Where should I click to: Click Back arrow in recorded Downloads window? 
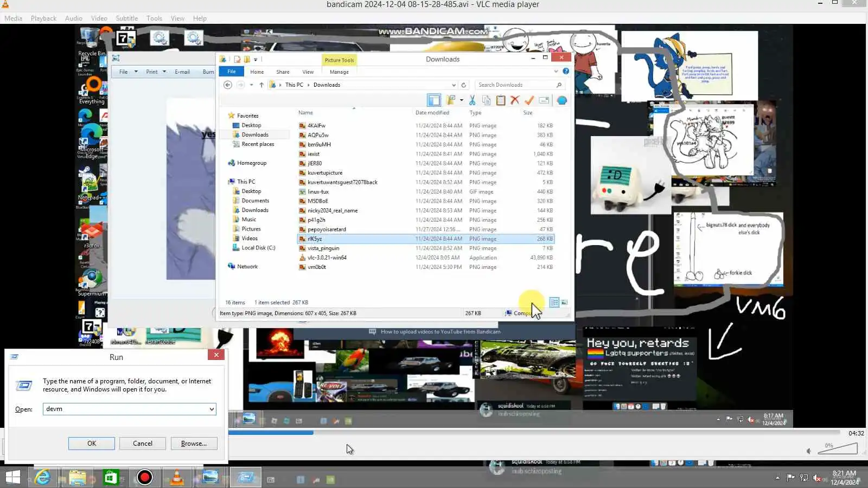point(228,85)
